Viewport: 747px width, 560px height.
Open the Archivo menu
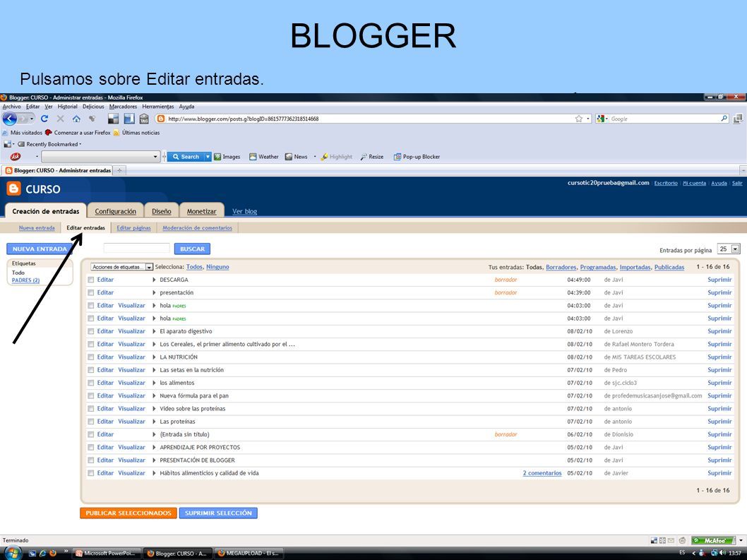[11, 107]
